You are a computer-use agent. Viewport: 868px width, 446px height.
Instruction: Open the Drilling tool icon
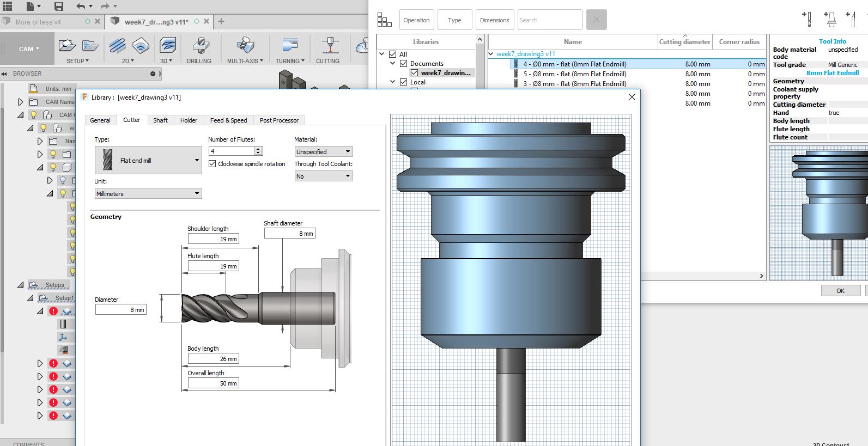[x=200, y=46]
